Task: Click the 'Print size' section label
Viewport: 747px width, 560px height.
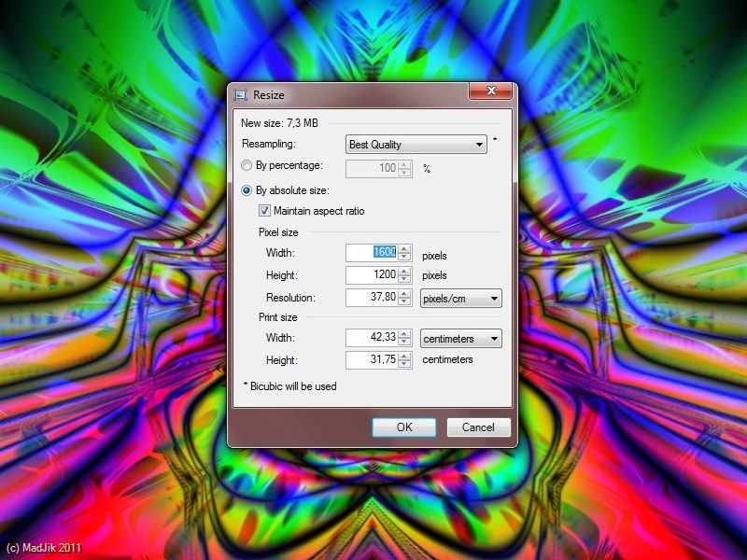Action: pos(277,317)
